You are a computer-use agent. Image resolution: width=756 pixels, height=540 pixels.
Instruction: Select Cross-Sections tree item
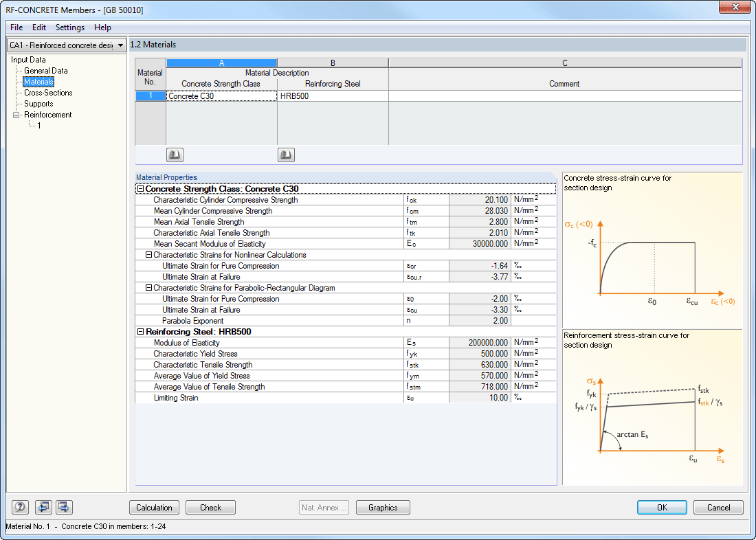[x=48, y=93]
